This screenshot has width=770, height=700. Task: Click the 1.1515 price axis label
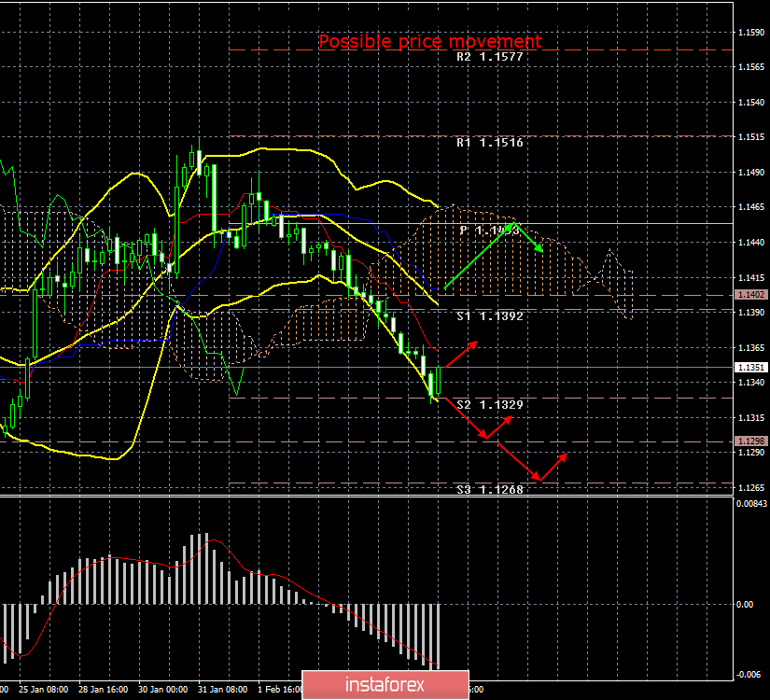point(751,137)
